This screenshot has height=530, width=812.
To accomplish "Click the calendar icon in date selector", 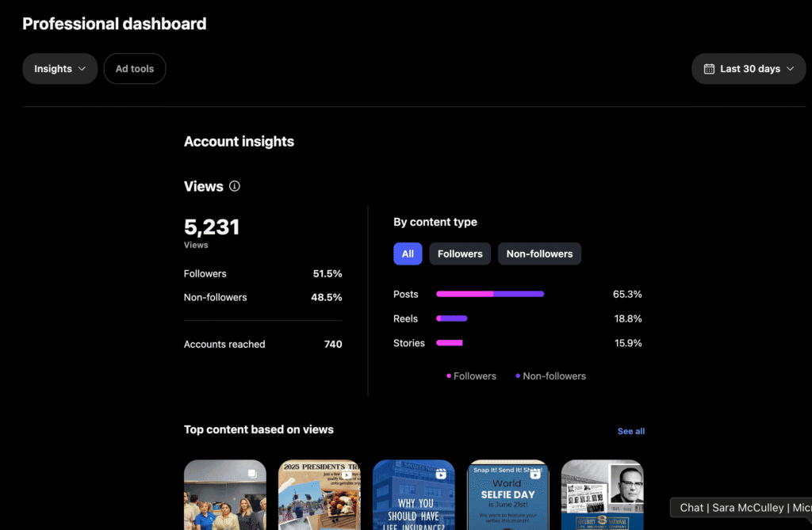I will point(709,69).
